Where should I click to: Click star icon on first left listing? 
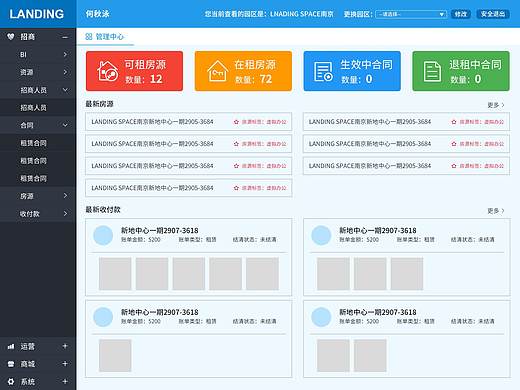[x=236, y=122]
